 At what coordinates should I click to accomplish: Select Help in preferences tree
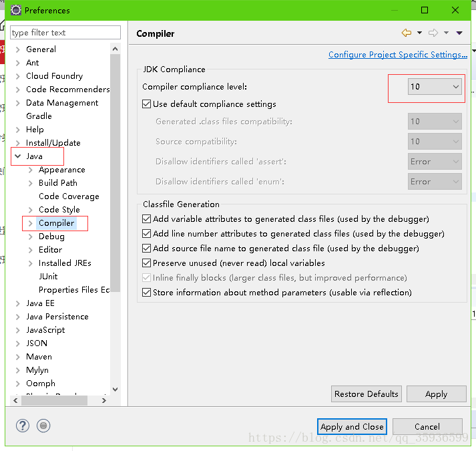(35, 130)
